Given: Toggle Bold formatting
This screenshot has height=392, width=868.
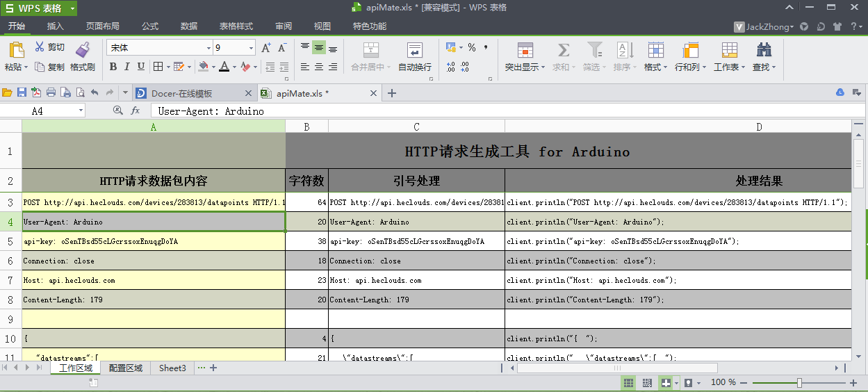Looking at the screenshot, I should [x=112, y=67].
